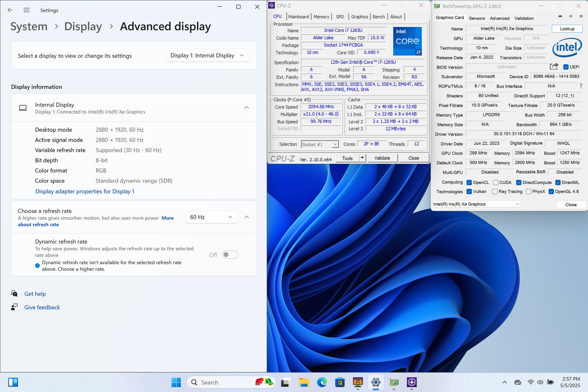The width and height of the screenshot is (588, 392).
Task: Show hidden tray icons chevron
Action: 505,382
